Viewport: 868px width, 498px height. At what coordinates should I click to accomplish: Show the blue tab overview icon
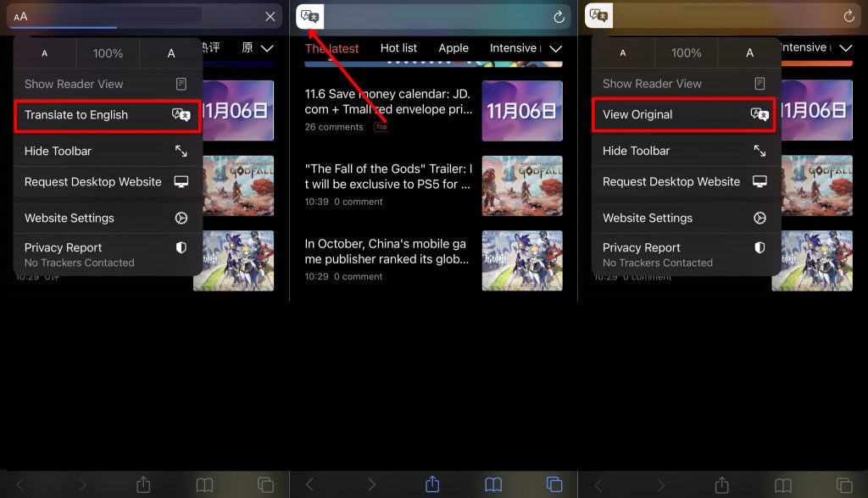tap(554, 484)
